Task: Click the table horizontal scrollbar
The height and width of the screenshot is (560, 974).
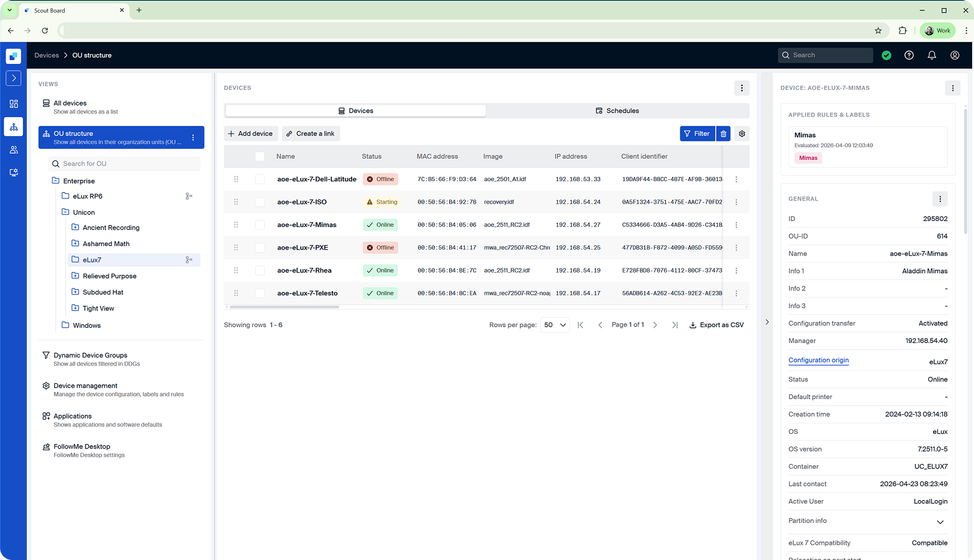Action: click(284, 307)
